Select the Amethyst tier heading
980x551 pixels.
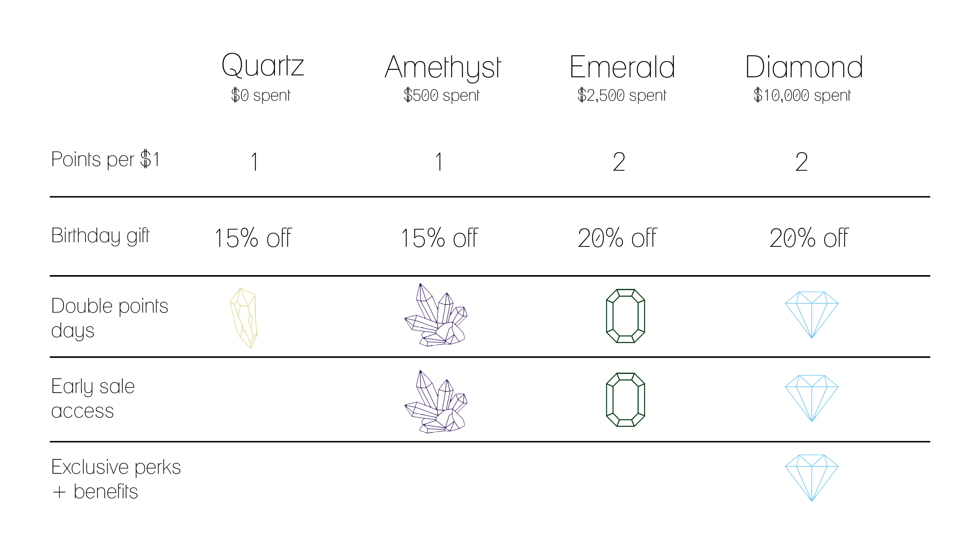point(443,68)
